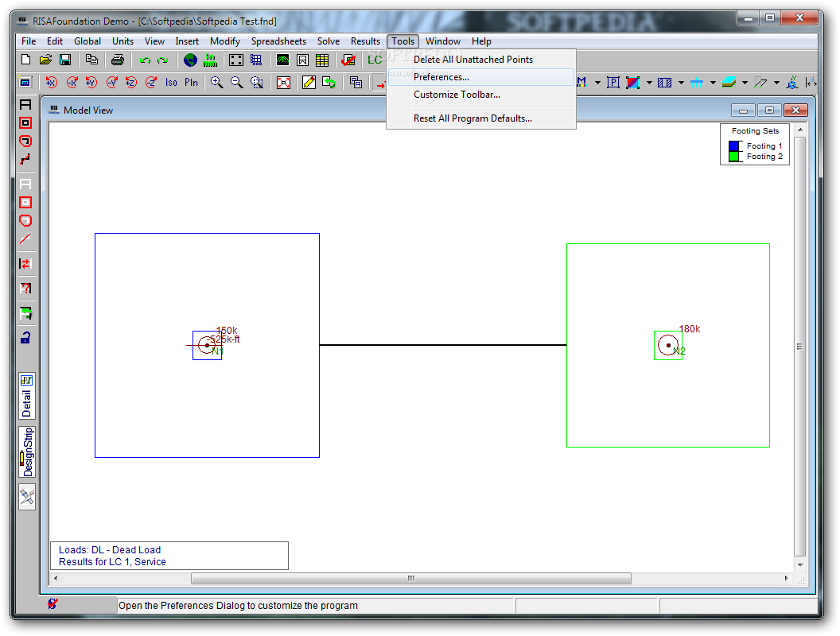Image resolution: width=840 pixels, height=636 pixels.
Task: Save the model with the floppy disk icon
Action: pyautogui.click(x=65, y=60)
